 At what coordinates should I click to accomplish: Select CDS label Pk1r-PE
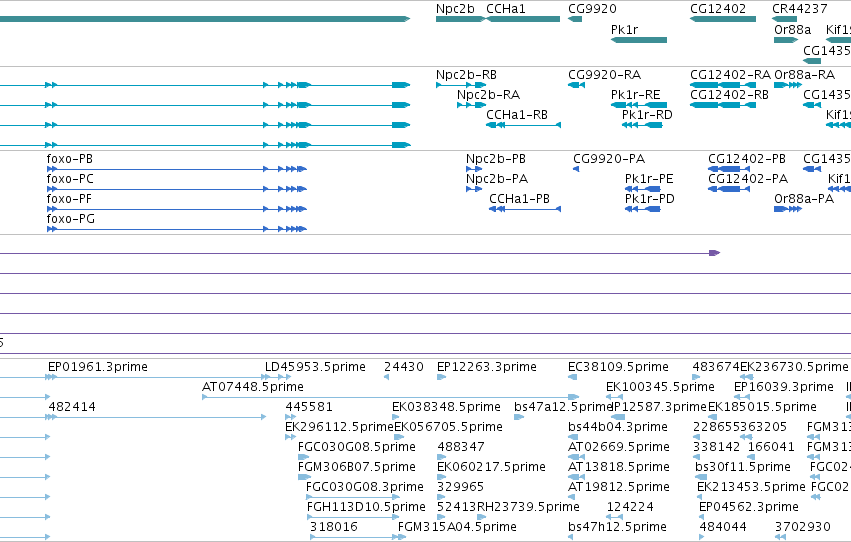(x=649, y=179)
